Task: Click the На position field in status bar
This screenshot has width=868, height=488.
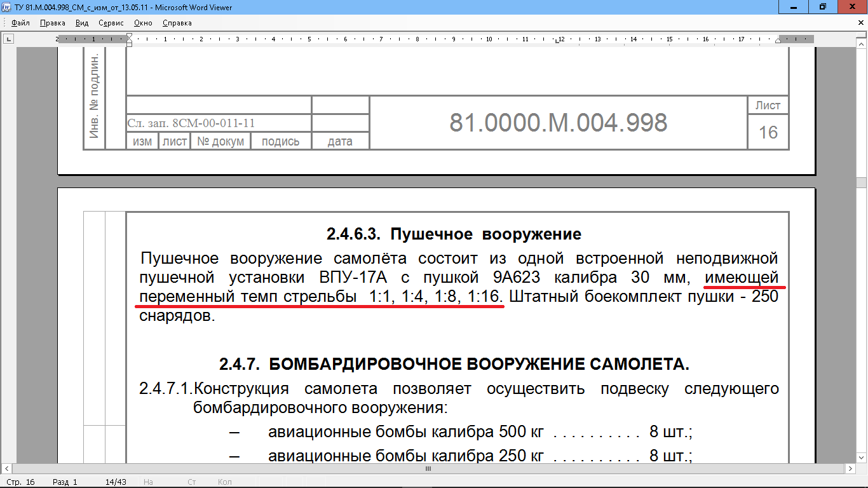Action: coord(149,482)
